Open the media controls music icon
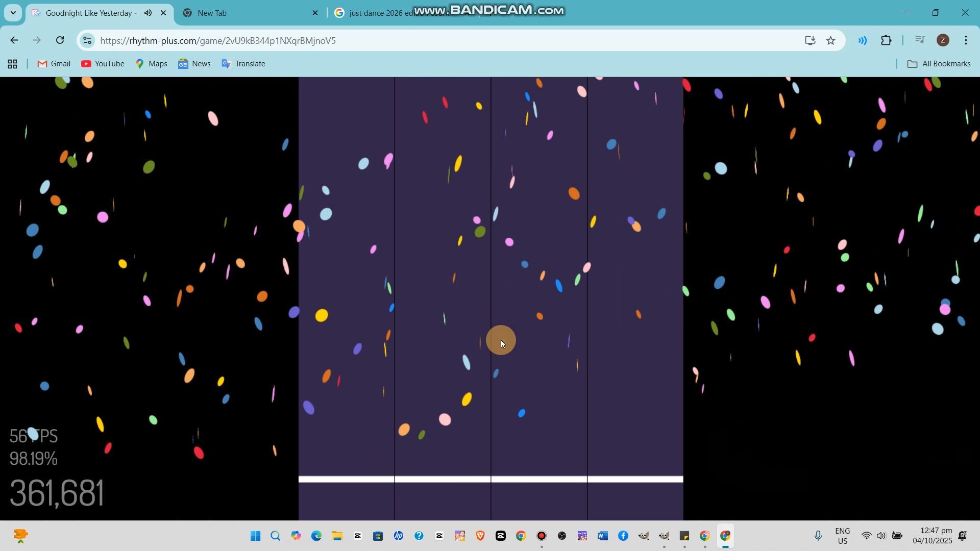Viewport: 980px width, 551px height. coord(920,40)
